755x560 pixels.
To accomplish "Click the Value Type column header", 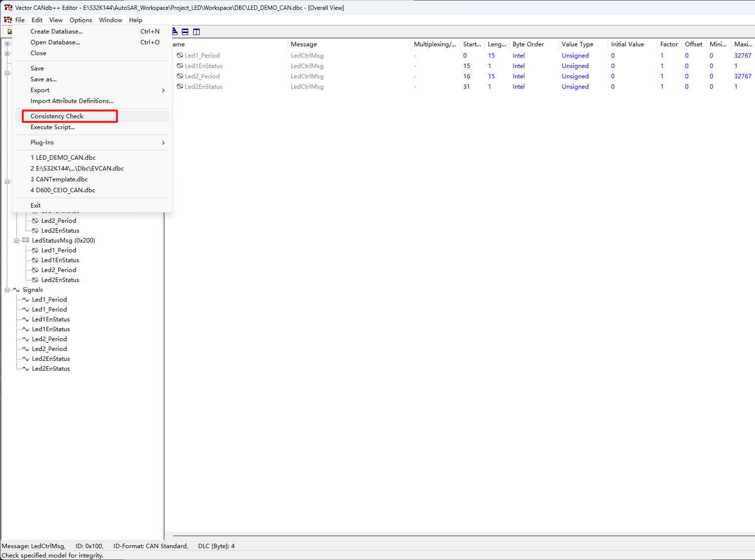I will pyautogui.click(x=577, y=44).
